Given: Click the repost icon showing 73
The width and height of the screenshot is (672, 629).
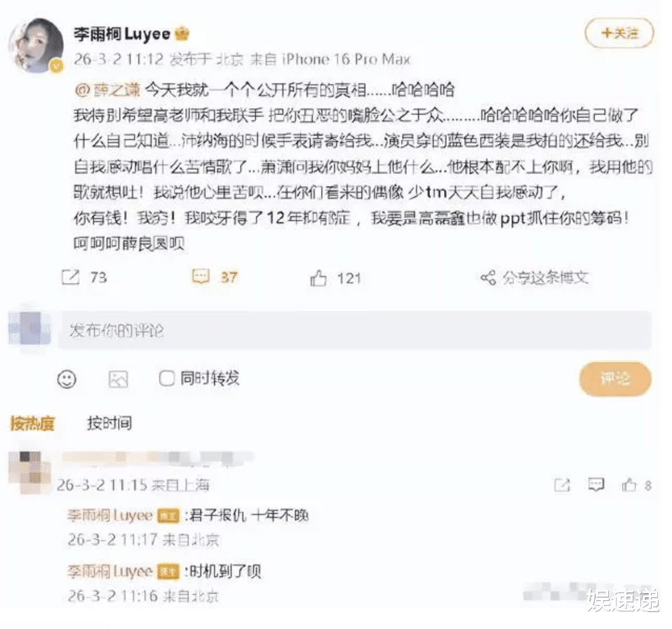Looking at the screenshot, I should coord(71,277).
